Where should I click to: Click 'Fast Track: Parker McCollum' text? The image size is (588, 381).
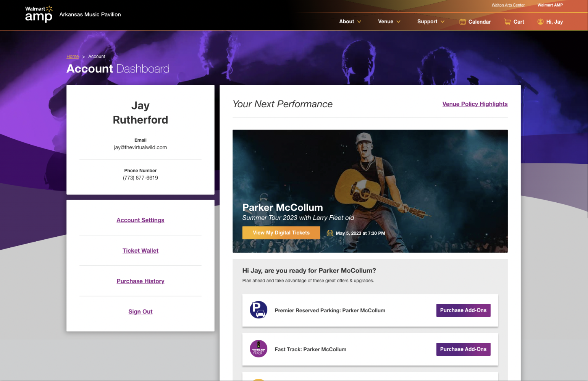tap(310, 349)
